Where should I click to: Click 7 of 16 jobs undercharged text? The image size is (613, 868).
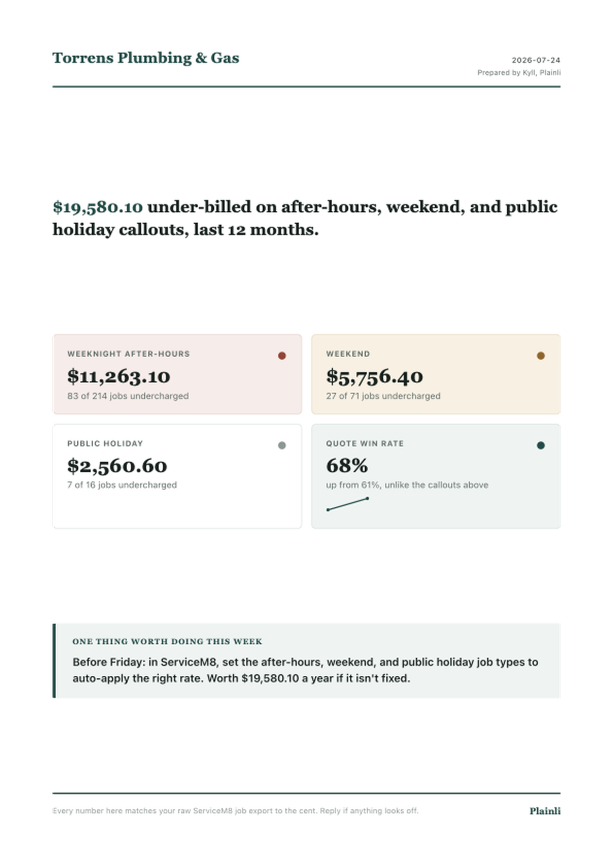tap(122, 485)
